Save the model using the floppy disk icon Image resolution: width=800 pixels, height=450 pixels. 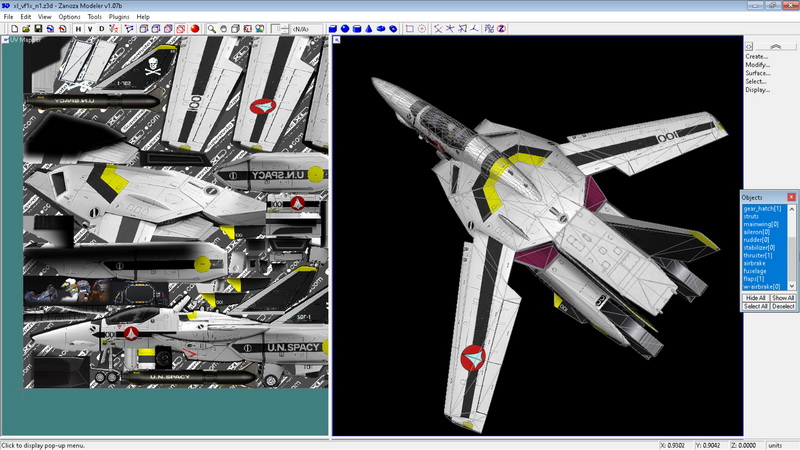point(38,29)
